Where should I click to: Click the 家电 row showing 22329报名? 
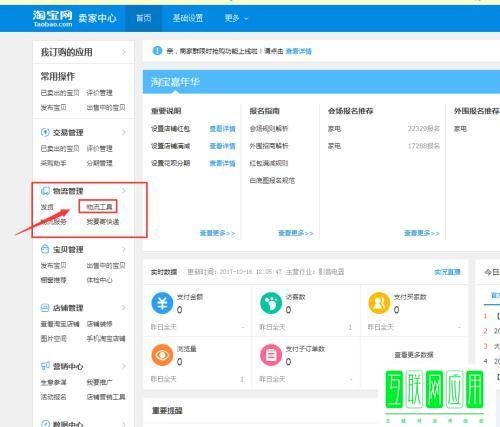[x=384, y=129]
